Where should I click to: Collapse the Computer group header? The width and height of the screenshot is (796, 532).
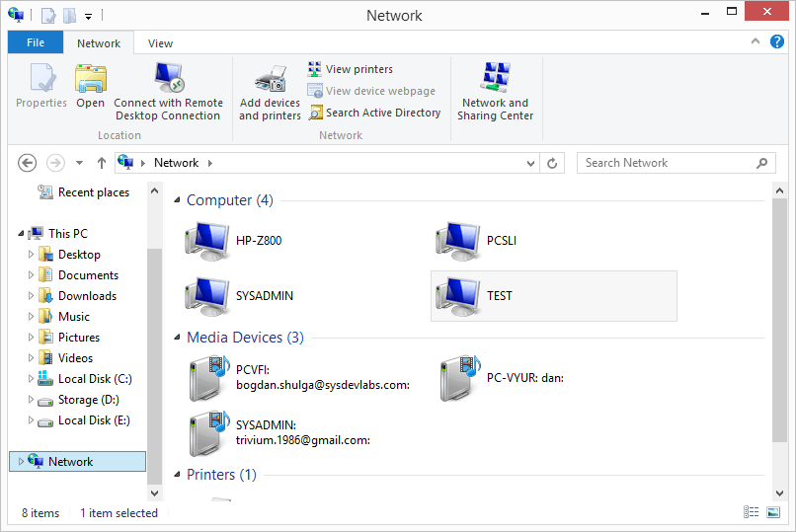click(178, 200)
